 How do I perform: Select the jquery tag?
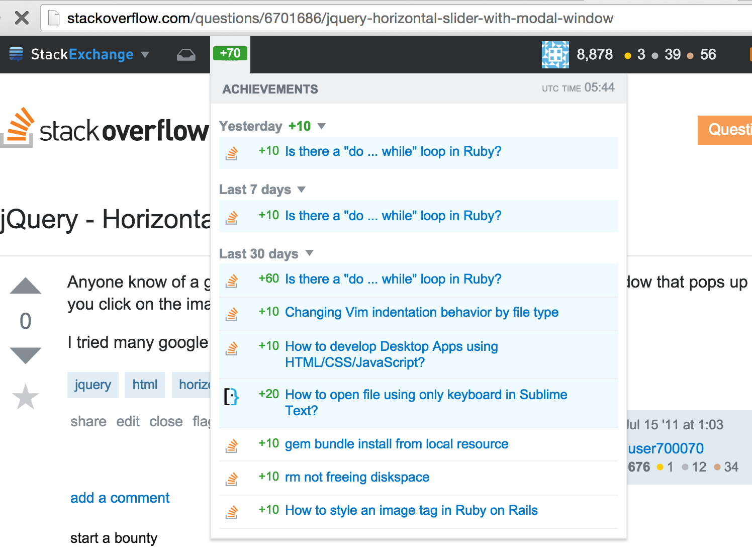tap(92, 385)
